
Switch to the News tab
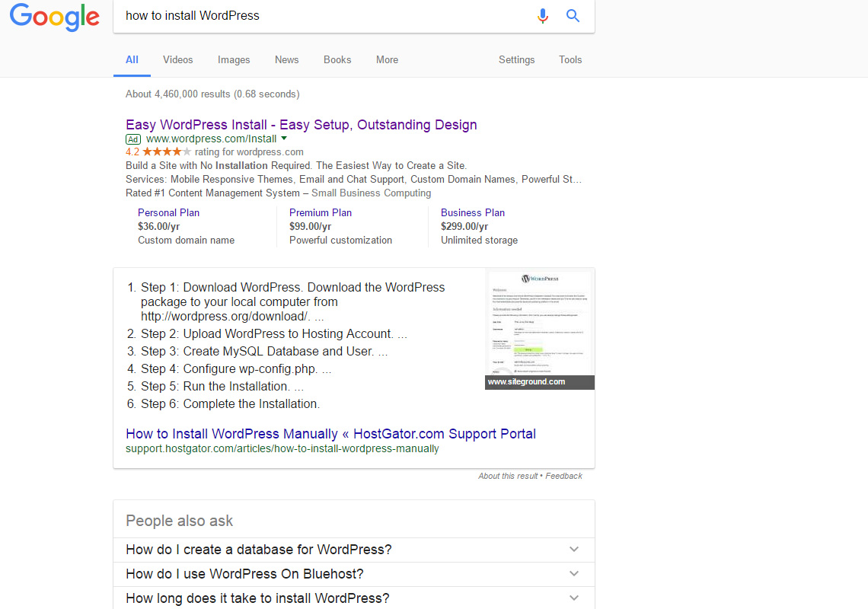(x=286, y=59)
